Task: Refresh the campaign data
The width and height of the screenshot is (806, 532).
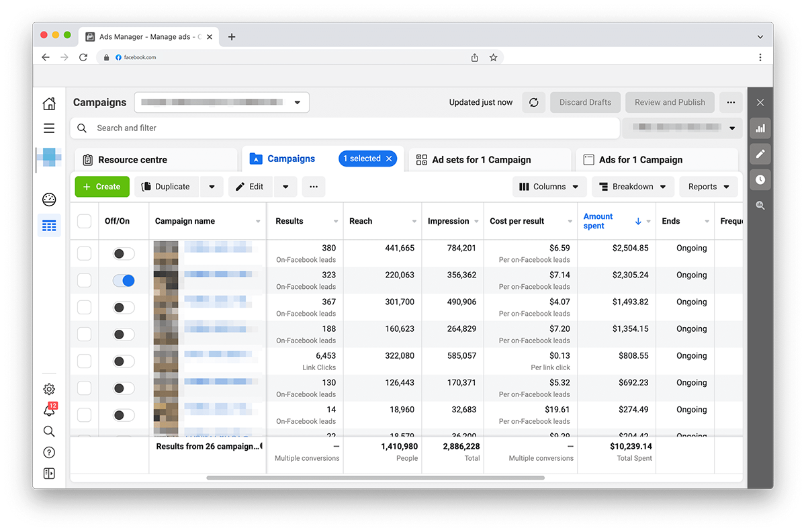Action: [x=534, y=102]
